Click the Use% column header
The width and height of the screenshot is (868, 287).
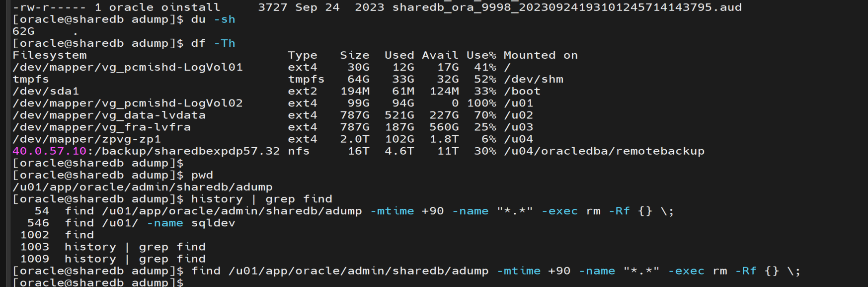(x=481, y=55)
